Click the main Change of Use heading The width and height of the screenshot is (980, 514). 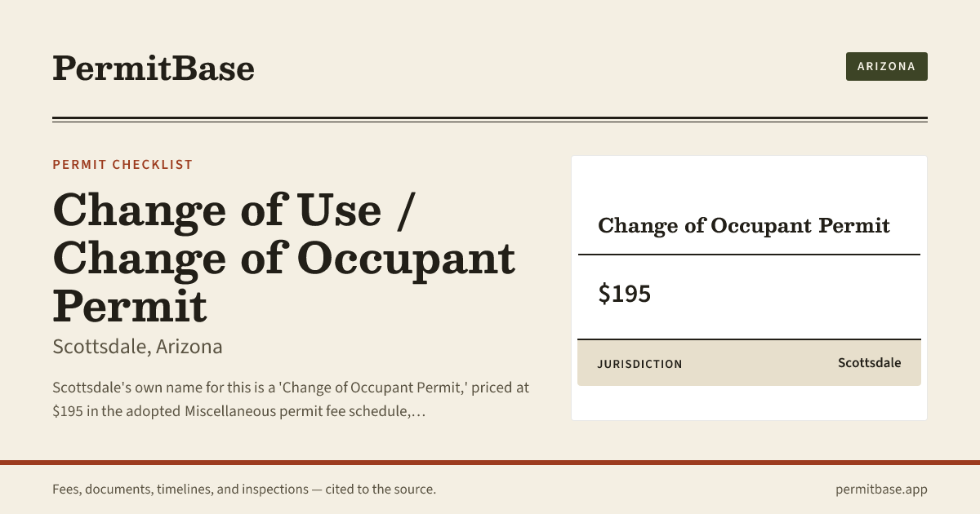pos(284,258)
